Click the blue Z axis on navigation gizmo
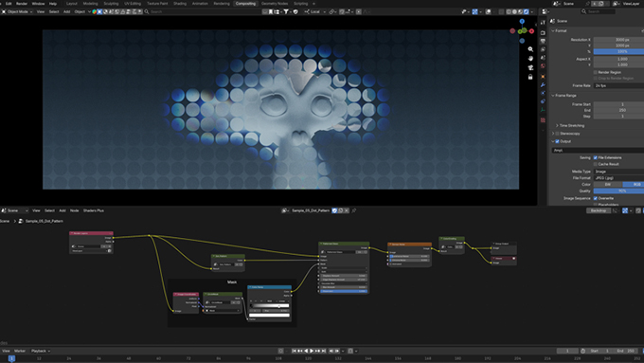This screenshot has width=644, height=363. pyautogui.click(x=522, y=22)
